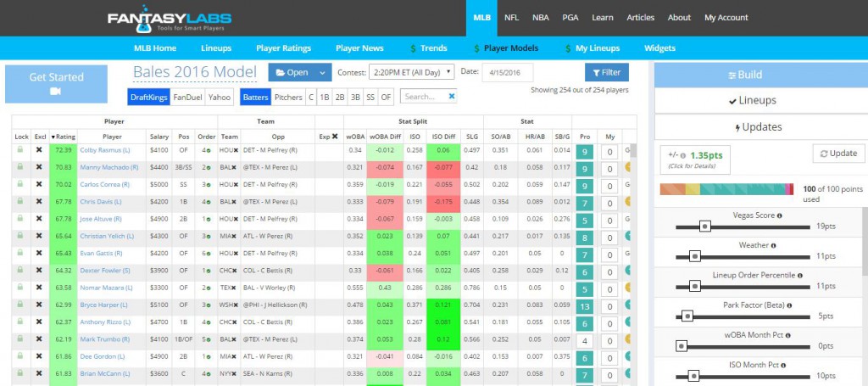This screenshot has height=386, width=868.
Task: Click the lock icon for Carlos Correa
Action: [x=20, y=184]
